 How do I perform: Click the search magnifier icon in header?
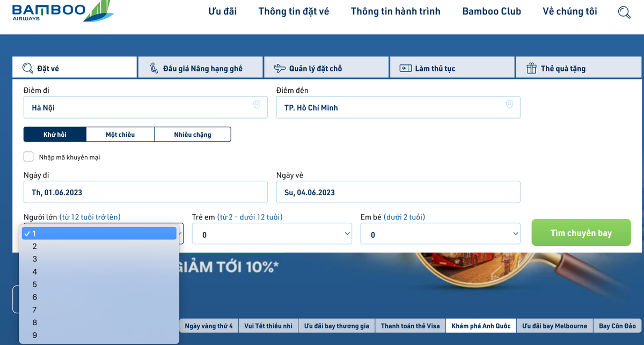[x=624, y=12]
